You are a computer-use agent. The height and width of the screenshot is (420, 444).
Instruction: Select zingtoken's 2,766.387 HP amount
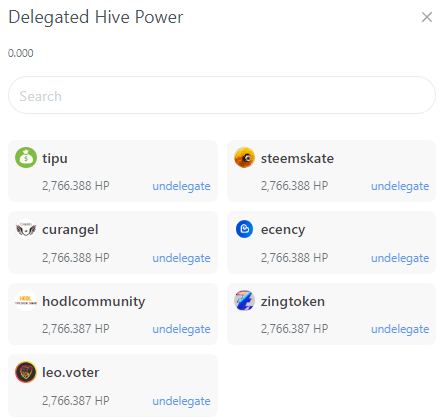[294, 329]
